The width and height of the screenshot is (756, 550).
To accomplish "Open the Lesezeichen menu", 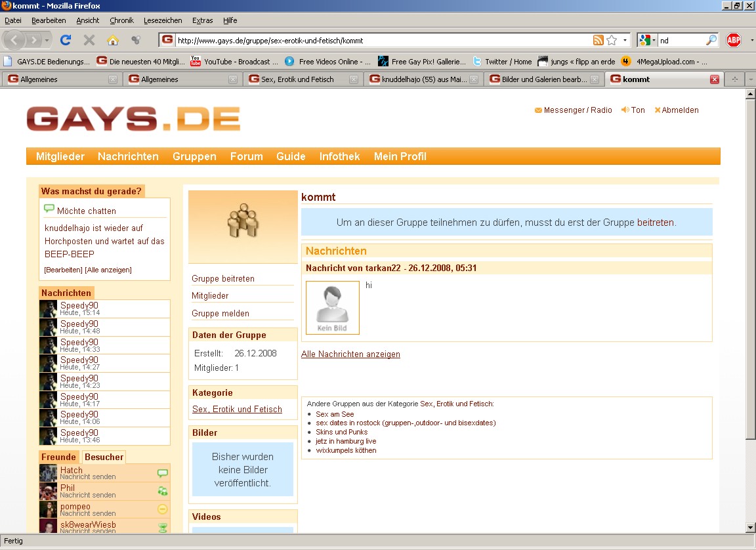I will pos(162,20).
